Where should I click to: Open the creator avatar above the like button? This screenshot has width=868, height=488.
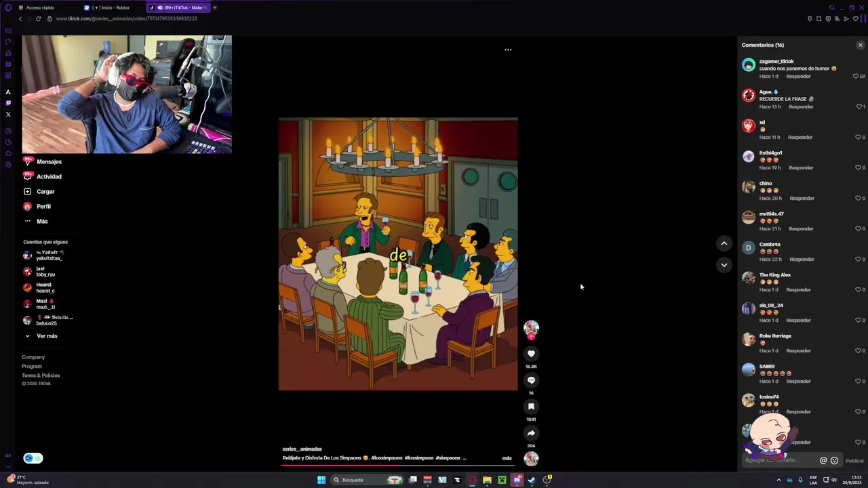tap(531, 329)
